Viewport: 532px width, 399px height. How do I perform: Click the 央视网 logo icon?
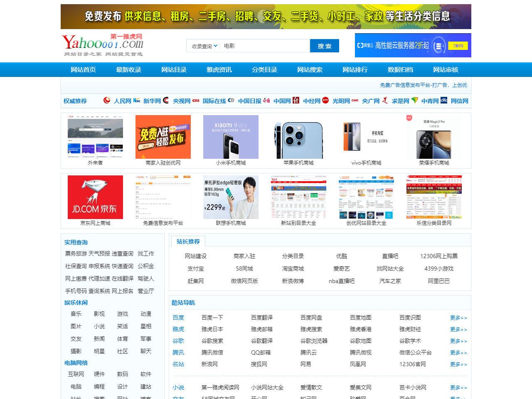pyautogui.click(x=166, y=100)
